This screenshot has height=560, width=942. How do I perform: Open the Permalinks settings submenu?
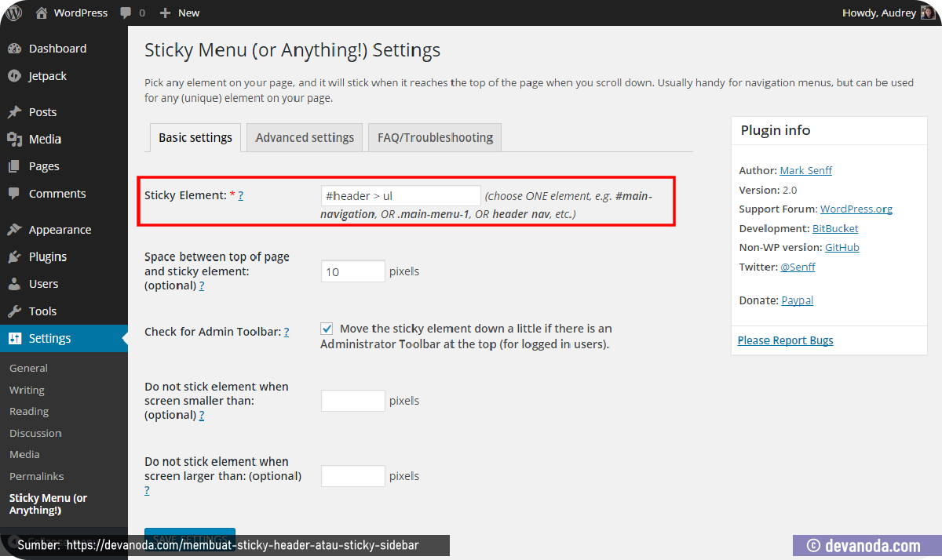coord(37,476)
